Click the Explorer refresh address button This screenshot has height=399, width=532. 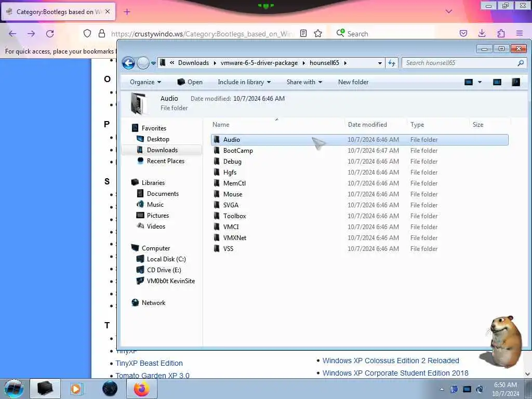(x=392, y=63)
